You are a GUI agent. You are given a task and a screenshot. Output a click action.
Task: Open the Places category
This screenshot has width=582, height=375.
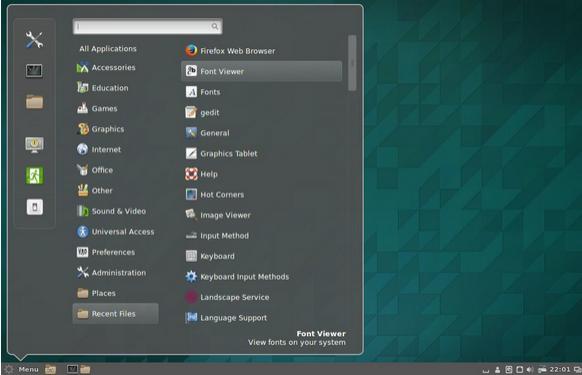[x=116, y=293]
